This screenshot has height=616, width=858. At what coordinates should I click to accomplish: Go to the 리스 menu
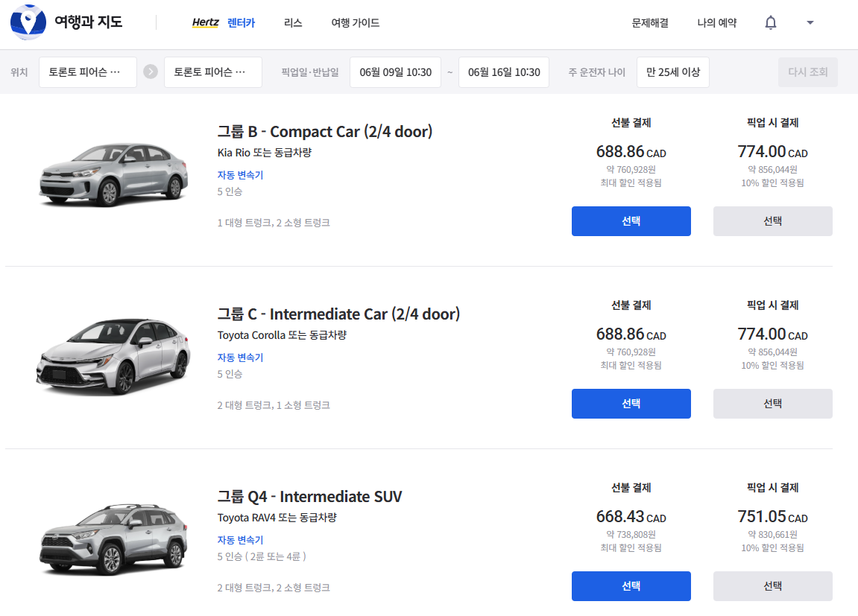click(293, 23)
